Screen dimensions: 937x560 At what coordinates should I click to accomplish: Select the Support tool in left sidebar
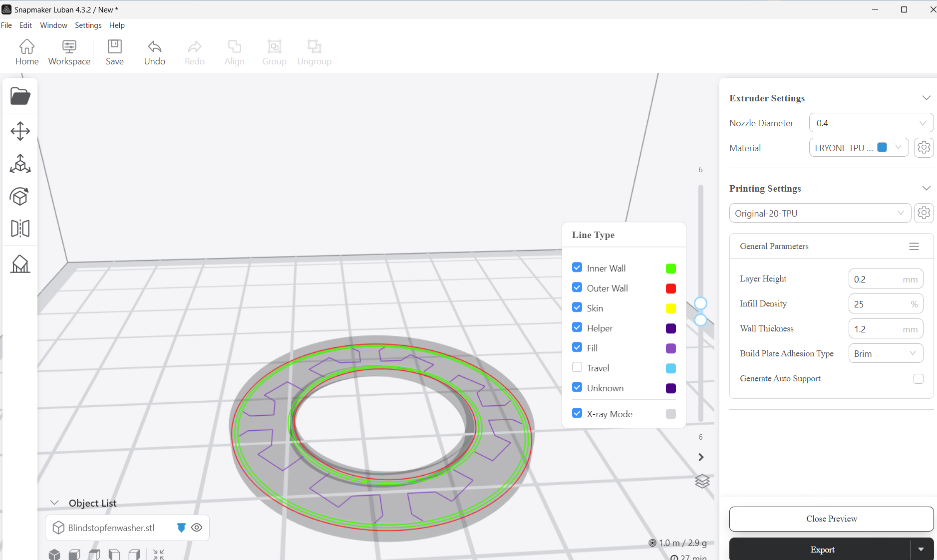[20, 264]
